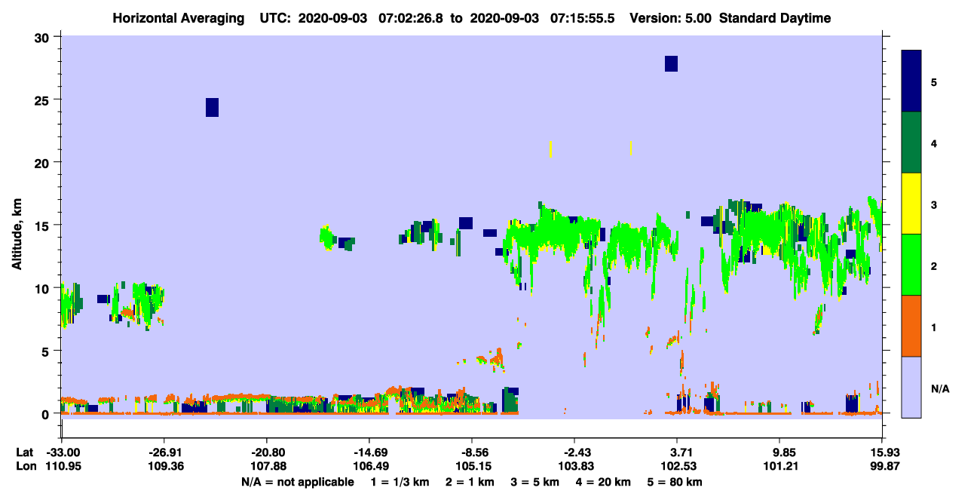This screenshot has width=980, height=503.
Task: Click the latitude value 9.85
Action: click(780, 452)
